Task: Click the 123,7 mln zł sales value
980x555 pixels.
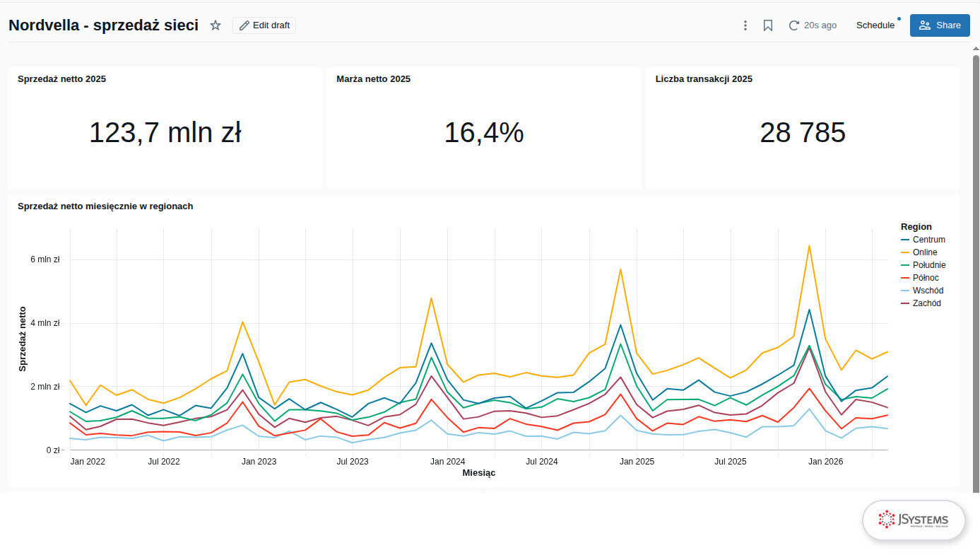Action: (165, 133)
